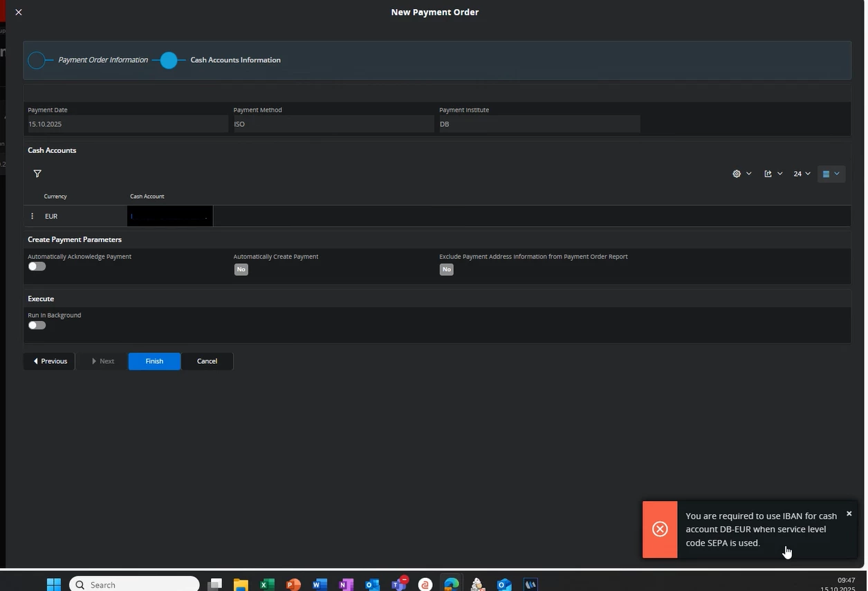Open the dark striped taskbar app icon
This screenshot has height=591, width=868.
(x=530, y=585)
